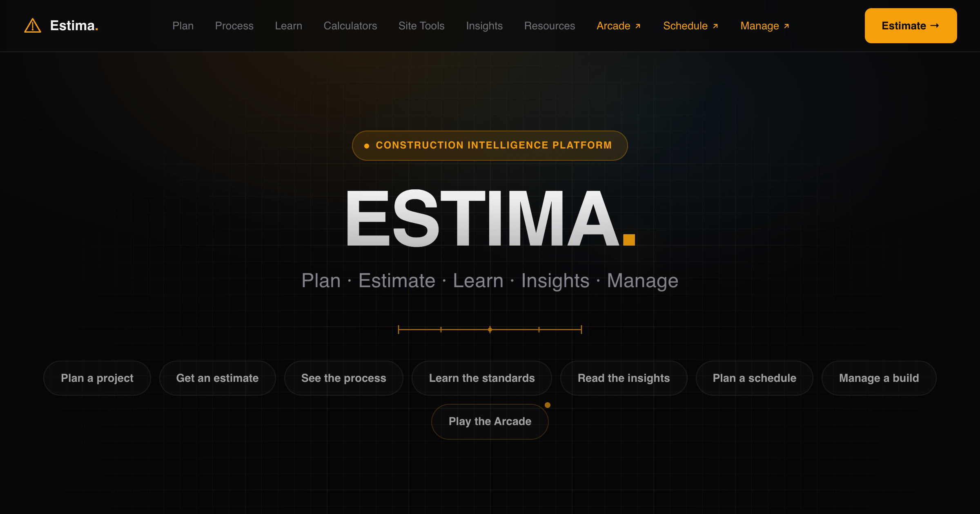Click the Estima brand name in header
The image size is (980, 514).
click(74, 26)
